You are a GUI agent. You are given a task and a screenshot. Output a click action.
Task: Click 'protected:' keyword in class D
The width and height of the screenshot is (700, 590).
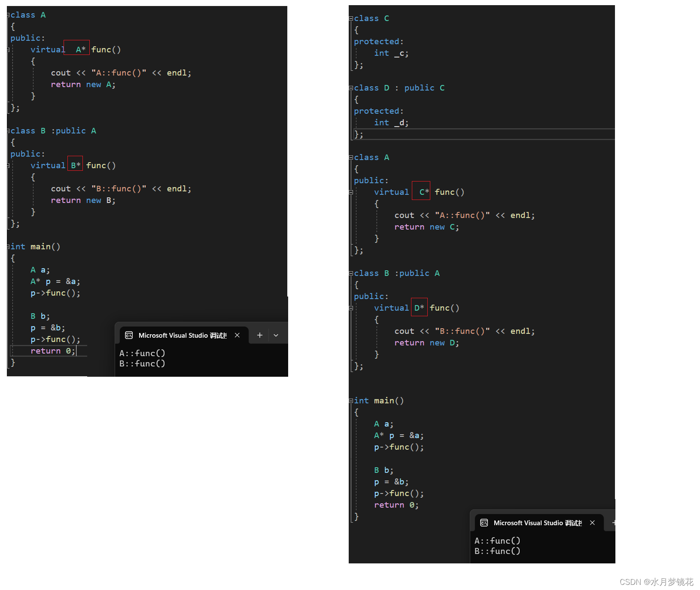tap(379, 111)
